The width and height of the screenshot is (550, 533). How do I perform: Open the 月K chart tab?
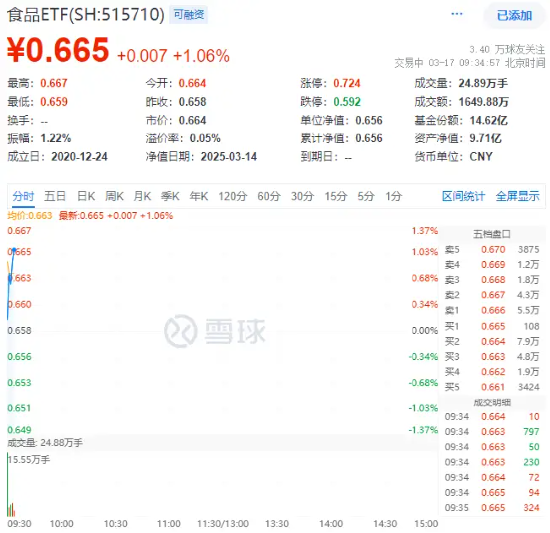tap(142, 196)
